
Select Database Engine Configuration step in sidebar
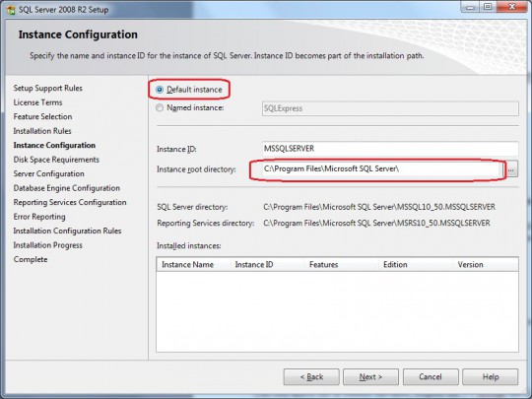coord(67,188)
